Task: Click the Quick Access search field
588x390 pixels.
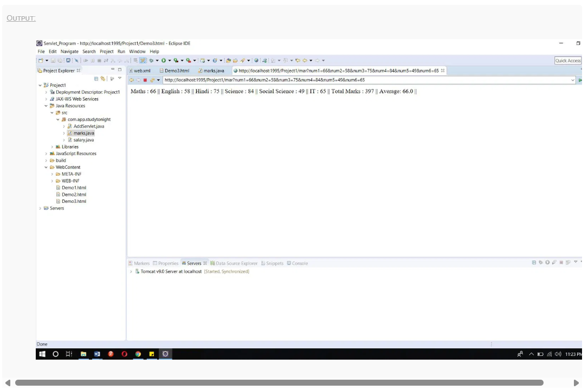Action: click(567, 61)
